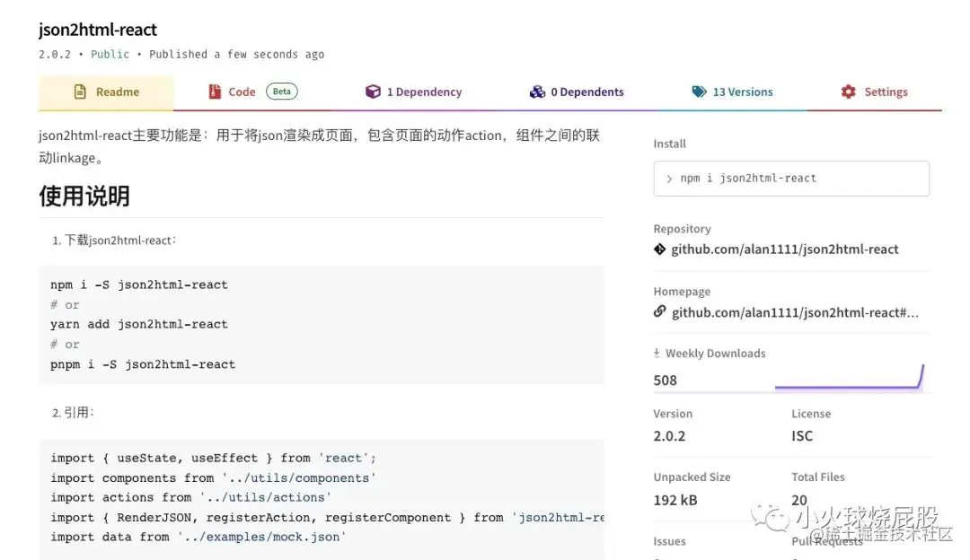Image resolution: width=970 pixels, height=560 pixels.
Task: Click the Readme document icon
Action: [80, 92]
